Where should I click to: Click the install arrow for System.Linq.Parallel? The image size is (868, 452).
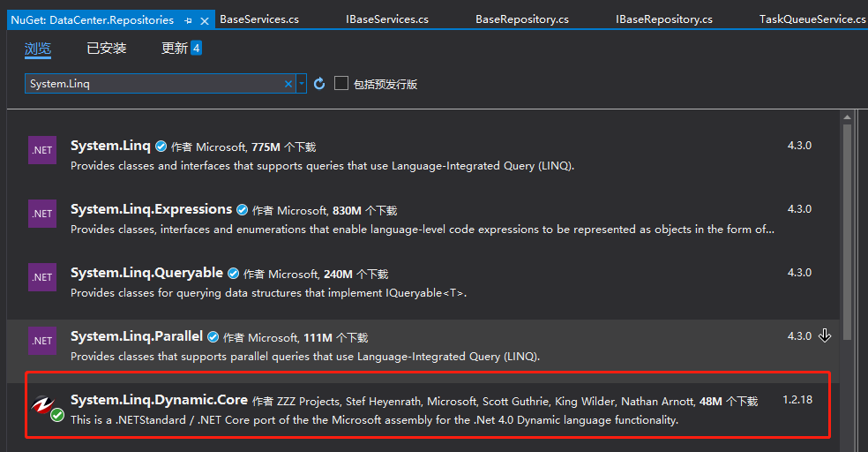click(825, 335)
